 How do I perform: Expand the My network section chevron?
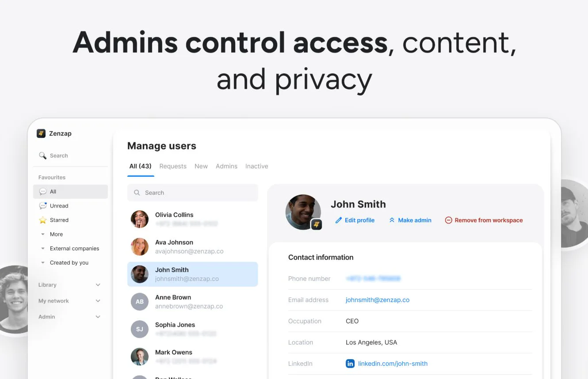(x=98, y=301)
